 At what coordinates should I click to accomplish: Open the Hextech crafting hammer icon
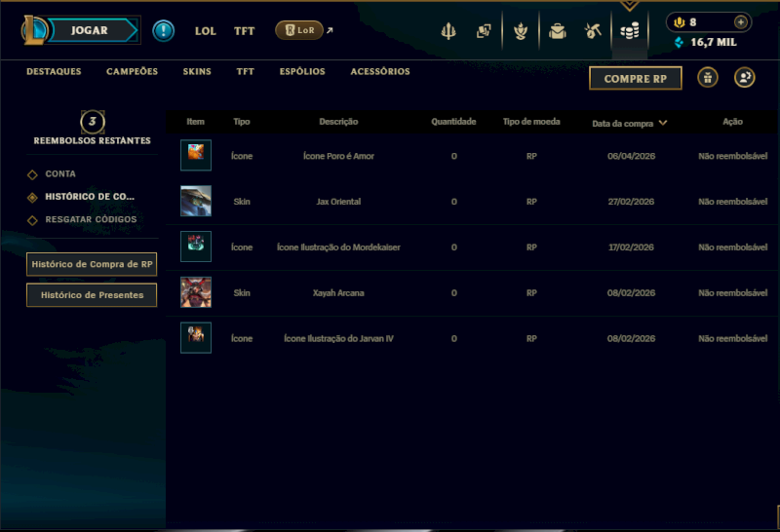click(593, 31)
